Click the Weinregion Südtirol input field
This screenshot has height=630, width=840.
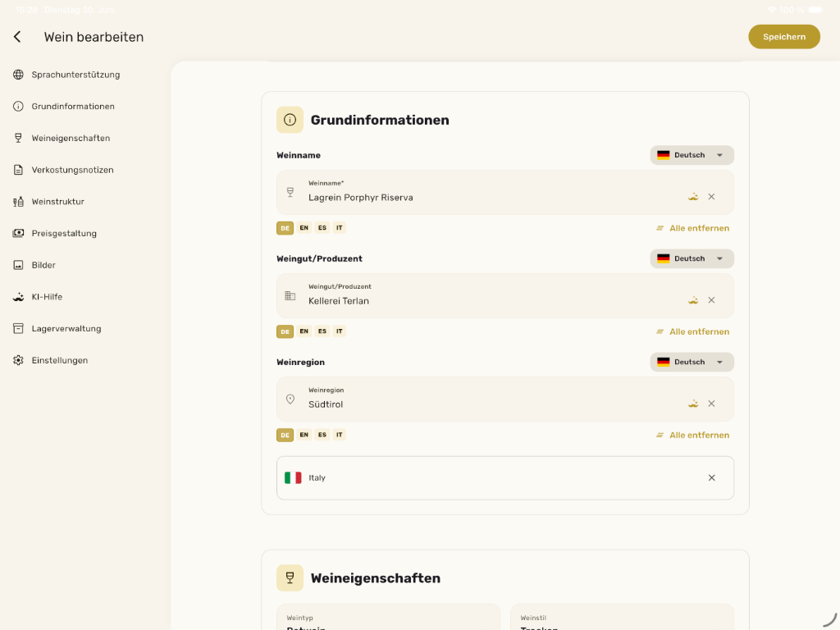coord(504,399)
